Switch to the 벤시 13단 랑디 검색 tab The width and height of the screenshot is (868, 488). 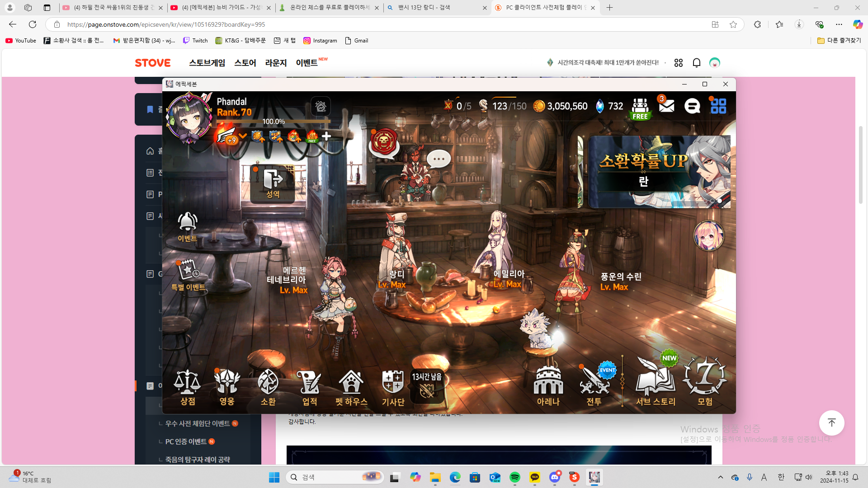pyautogui.click(x=437, y=8)
